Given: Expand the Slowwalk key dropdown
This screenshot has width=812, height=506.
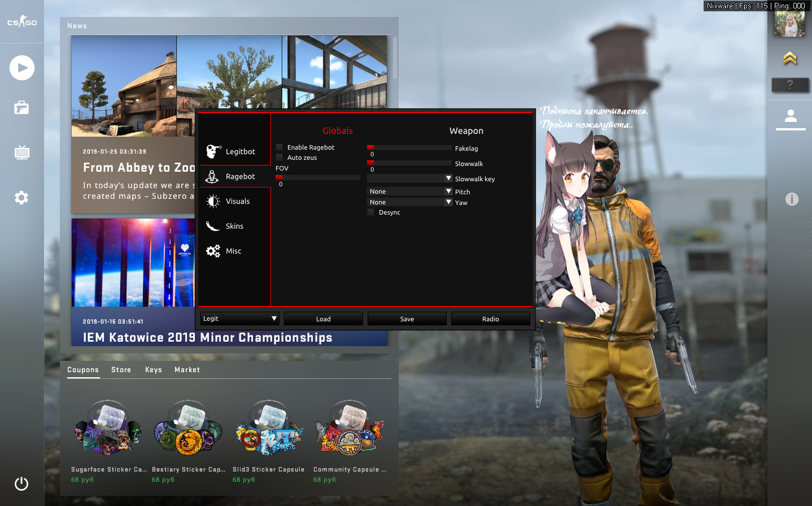Looking at the screenshot, I should pyautogui.click(x=409, y=178).
